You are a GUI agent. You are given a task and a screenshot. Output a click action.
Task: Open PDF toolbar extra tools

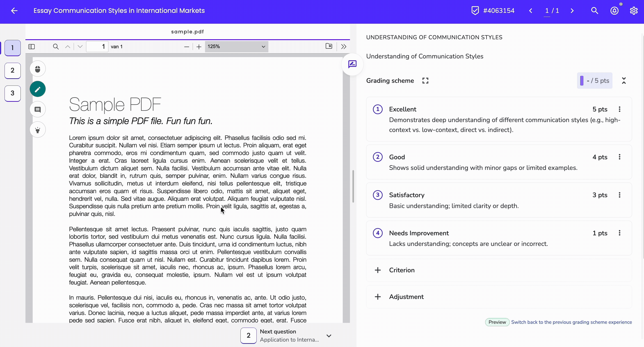tap(343, 46)
